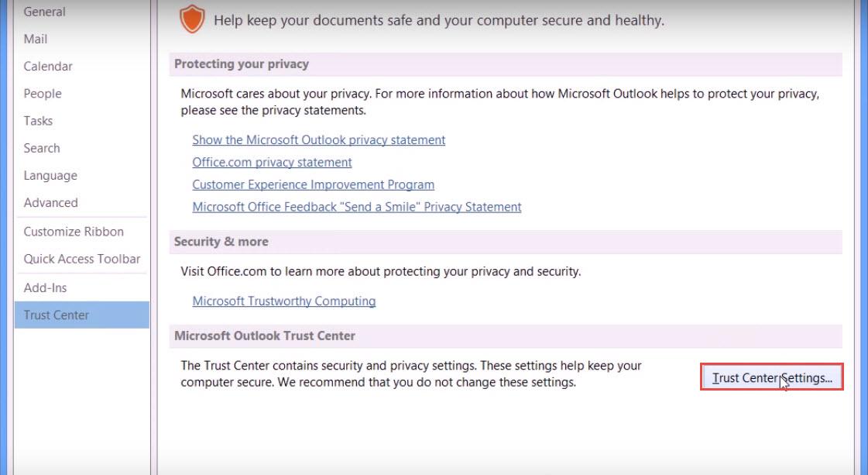
Task: Open Office.com privacy statement link
Action: 272,162
